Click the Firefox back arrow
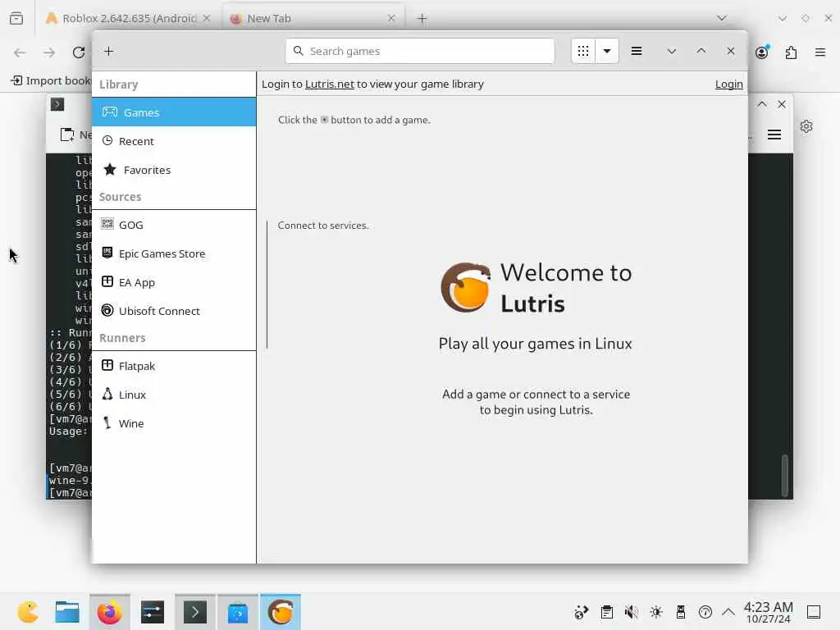The image size is (840, 630). tap(20, 52)
